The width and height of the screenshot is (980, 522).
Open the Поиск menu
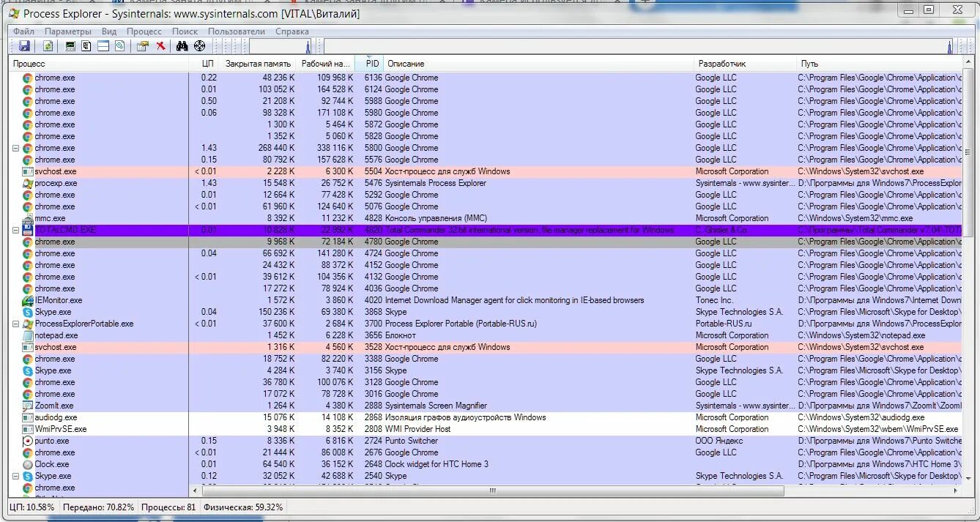185,31
